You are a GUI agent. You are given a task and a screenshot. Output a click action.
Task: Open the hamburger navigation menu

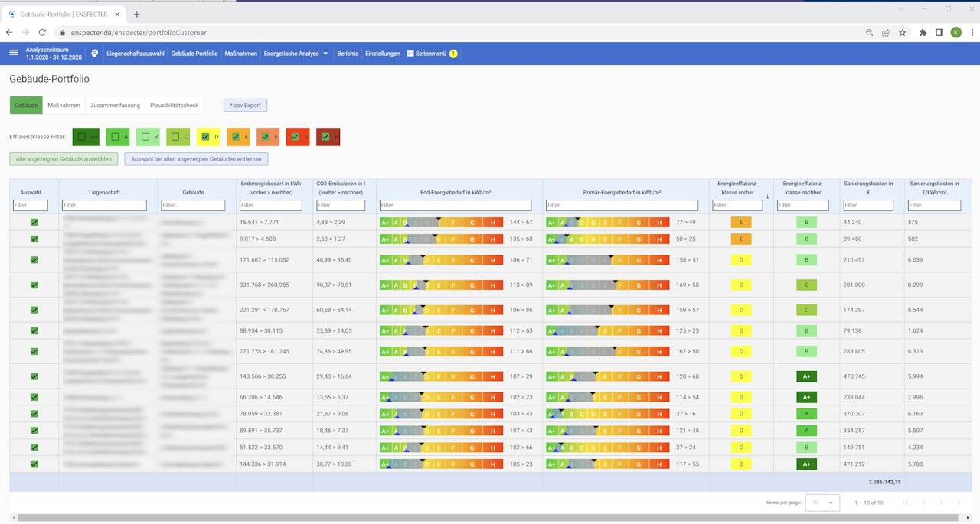tap(14, 53)
